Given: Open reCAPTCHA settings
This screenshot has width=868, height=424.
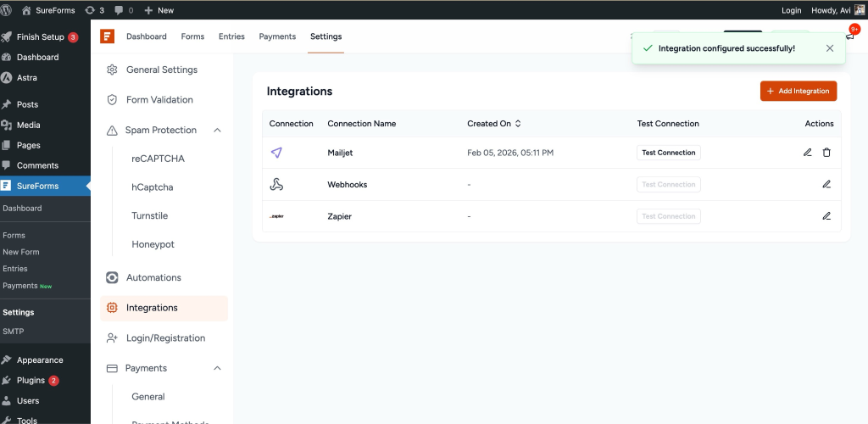Looking at the screenshot, I should tap(158, 159).
